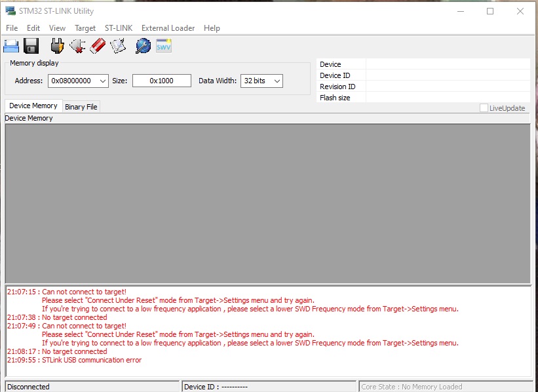Screen dimensions: 538x392
Task: Switch to the Device Memory tab
Action: coord(33,106)
